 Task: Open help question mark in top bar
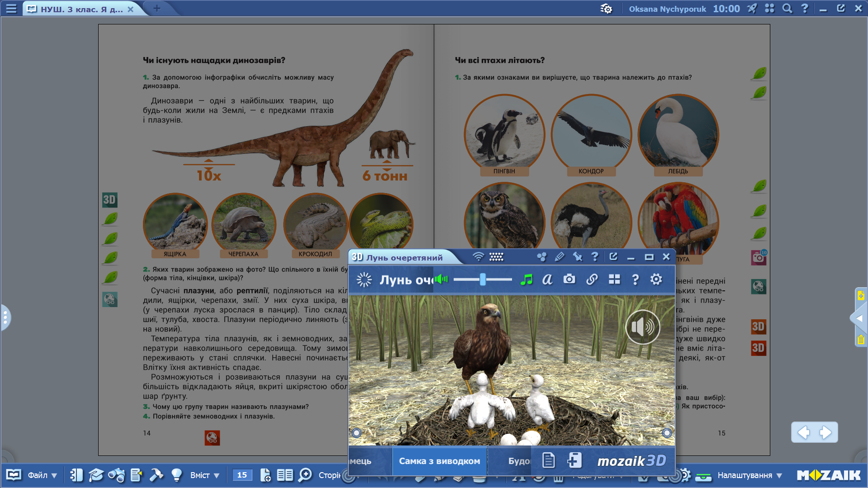pos(804,9)
